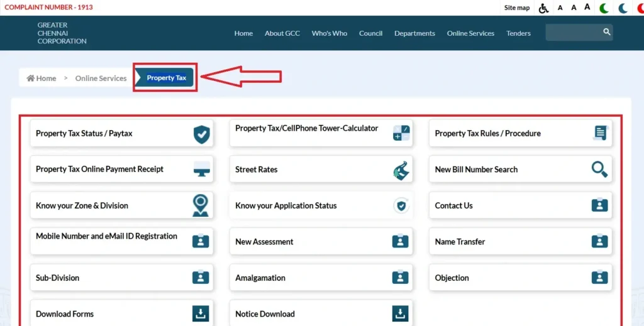Click the location pin icon for Zone & Division
The height and width of the screenshot is (326, 644).
tap(201, 205)
